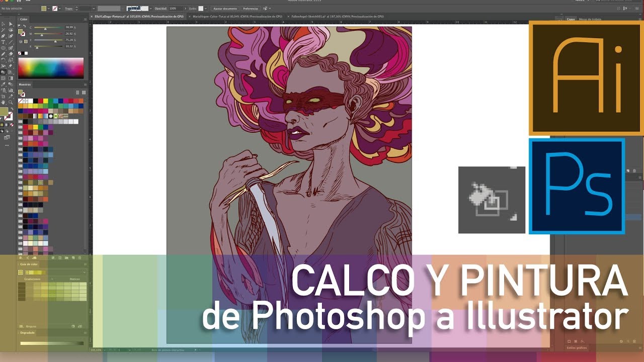The height and width of the screenshot is (362, 644).
Task: Click the Ajustar documento button
Action: tap(225, 9)
